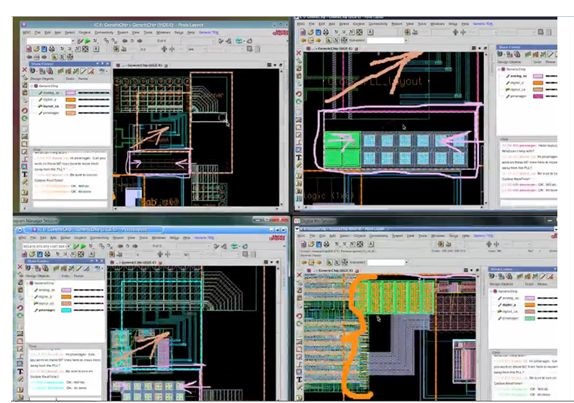Click green color swatch in bottom-right panel

click(530, 318)
